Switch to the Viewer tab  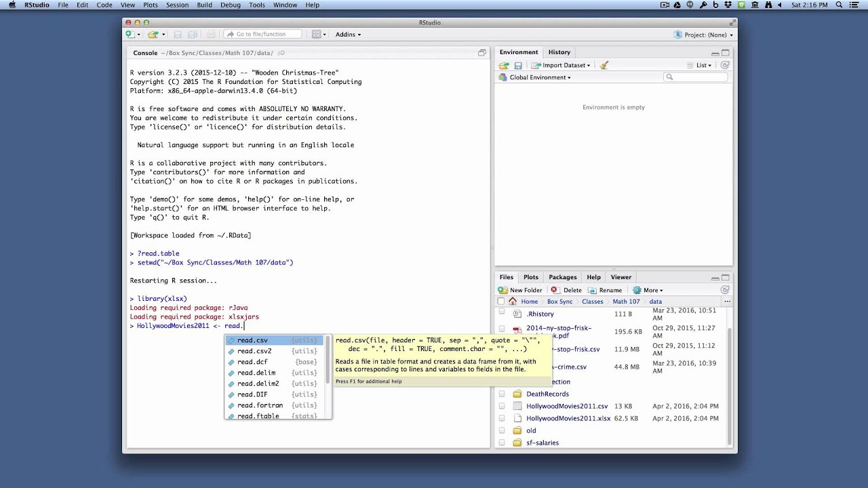pyautogui.click(x=621, y=277)
